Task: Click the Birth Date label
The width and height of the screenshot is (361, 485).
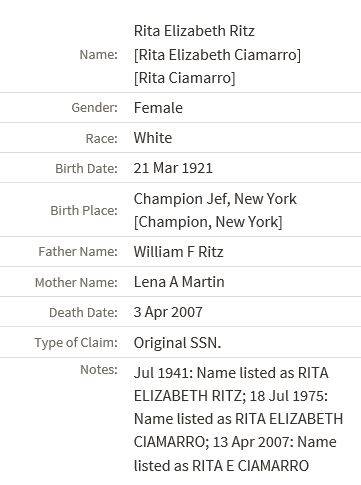Action: (x=86, y=168)
